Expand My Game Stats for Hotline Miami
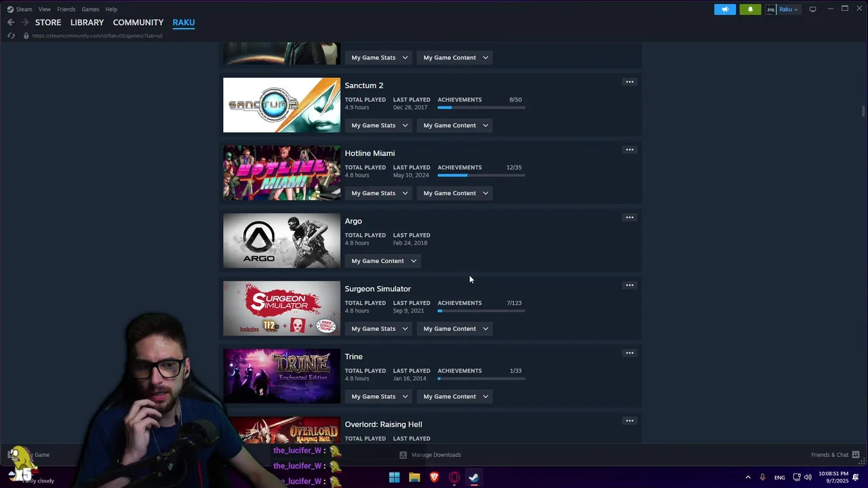This screenshot has width=868, height=488. pos(380,193)
